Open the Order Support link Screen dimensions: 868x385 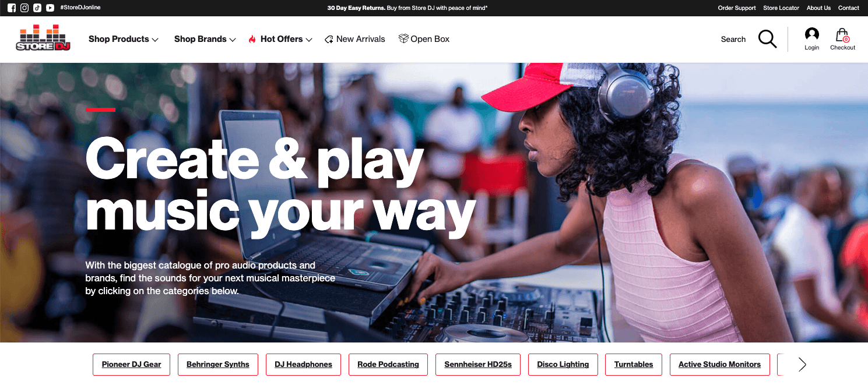click(x=737, y=8)
